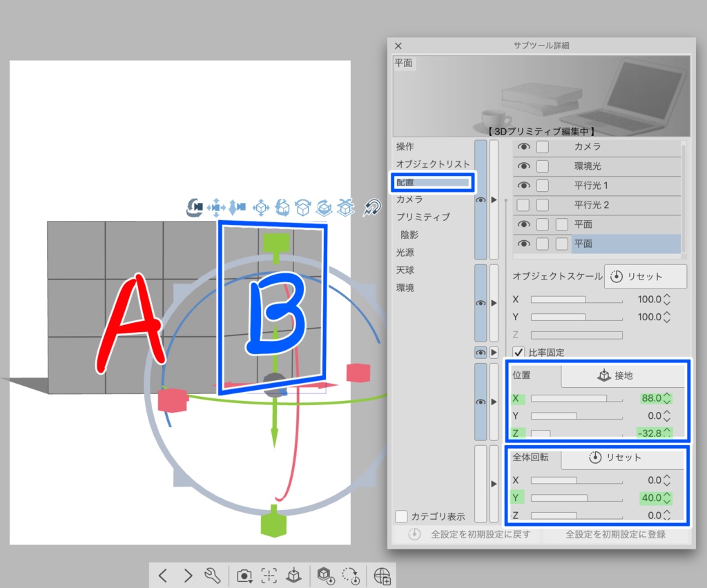Open the camera angle preset dropdown in the bottom toolbar
Screen dimensions: 707x588
245,576
